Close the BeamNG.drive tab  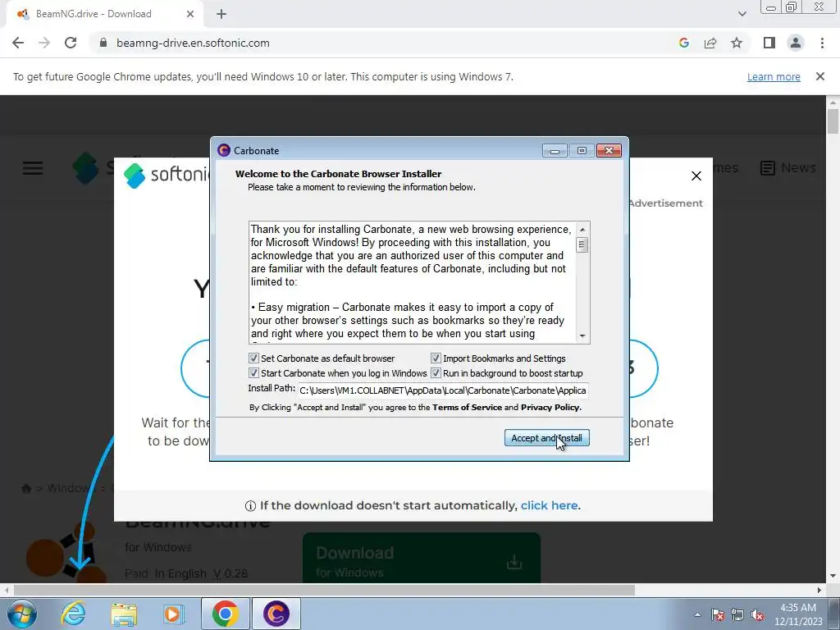[x=190, y=14]
